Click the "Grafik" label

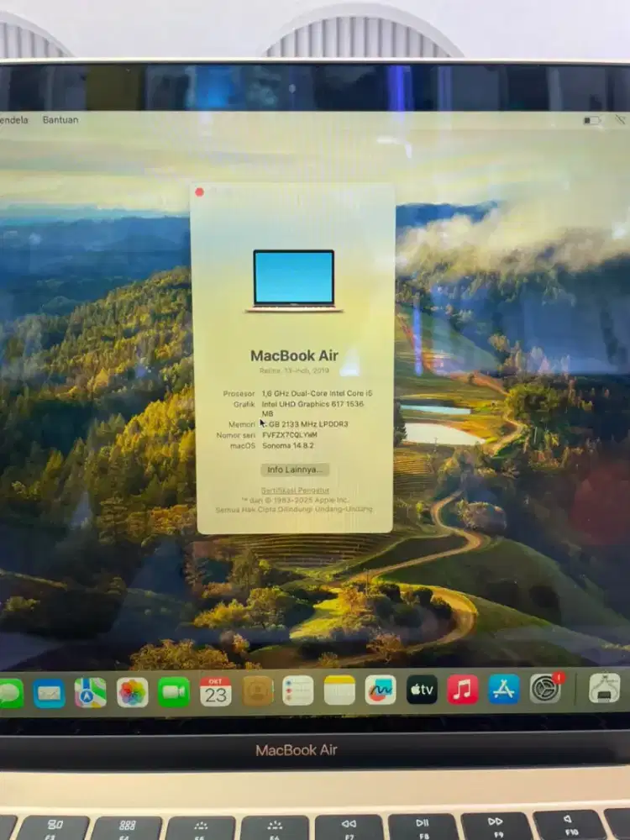244,405
